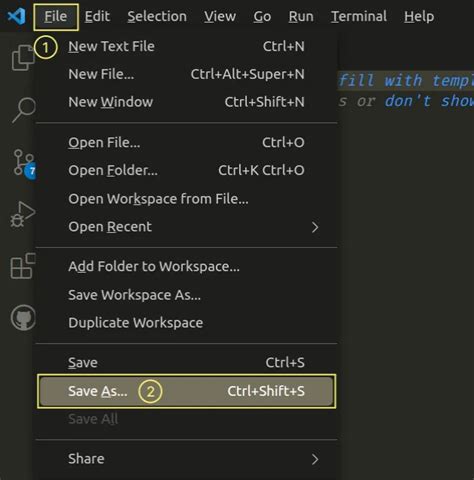Expand the Share submenu arrow

[x=315, y=459]
